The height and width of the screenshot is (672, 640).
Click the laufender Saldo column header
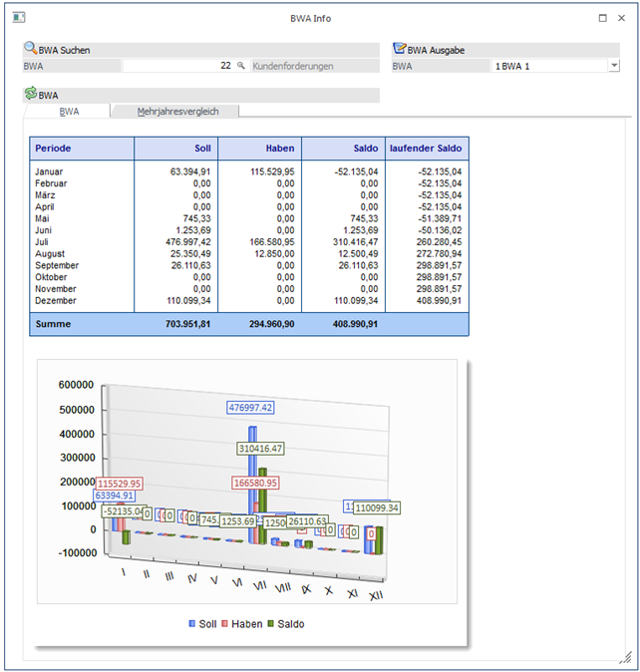pos(426,149)
